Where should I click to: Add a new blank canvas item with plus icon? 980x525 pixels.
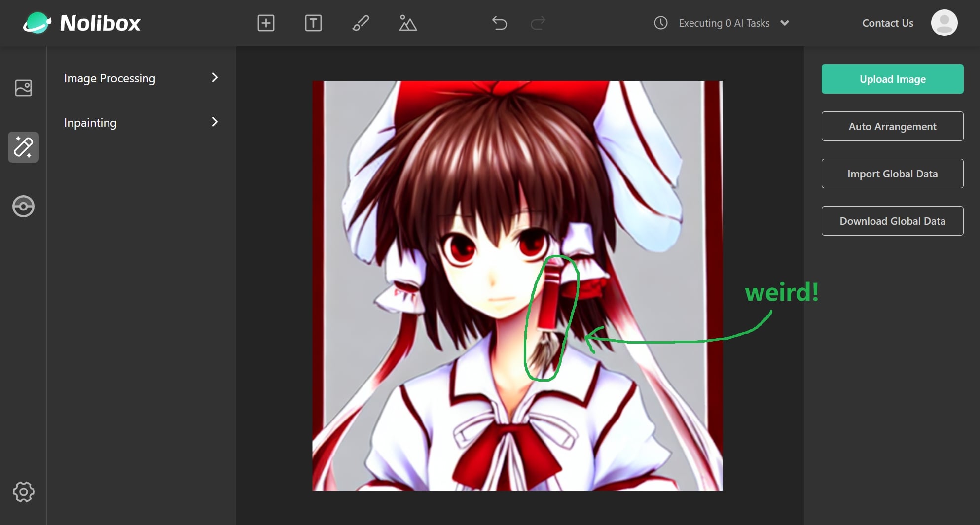266,23
